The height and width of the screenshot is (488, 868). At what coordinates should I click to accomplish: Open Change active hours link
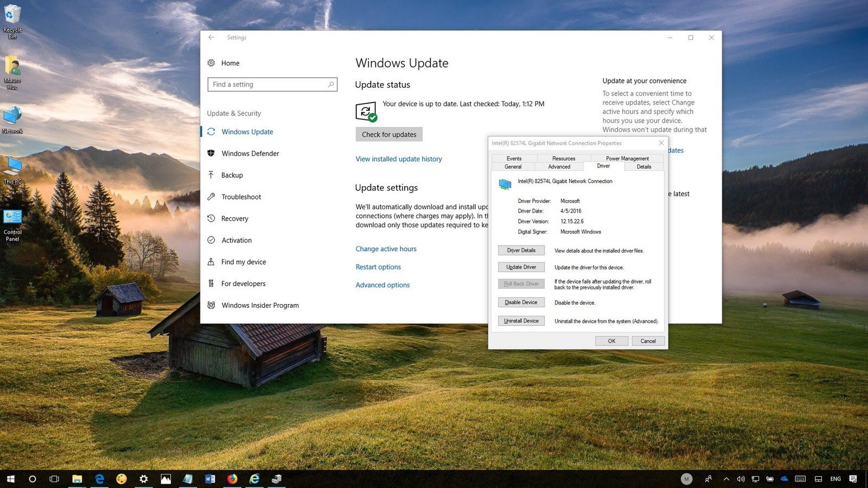[386, 249]
